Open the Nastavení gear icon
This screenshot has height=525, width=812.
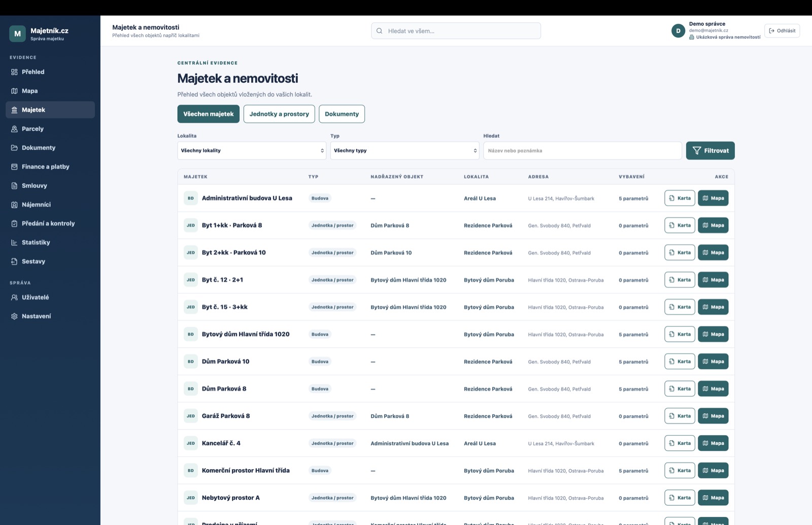(14, 316)
